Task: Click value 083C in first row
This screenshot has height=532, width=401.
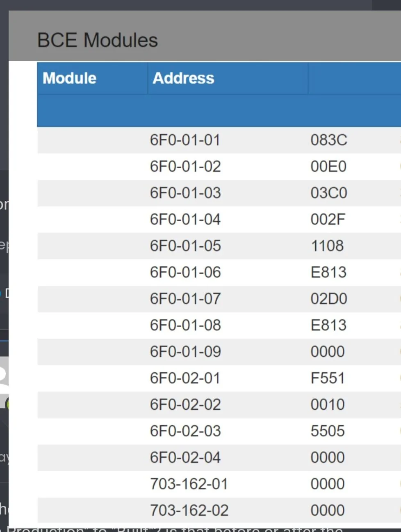Action: pyautogui.click(x=329, y=140)
